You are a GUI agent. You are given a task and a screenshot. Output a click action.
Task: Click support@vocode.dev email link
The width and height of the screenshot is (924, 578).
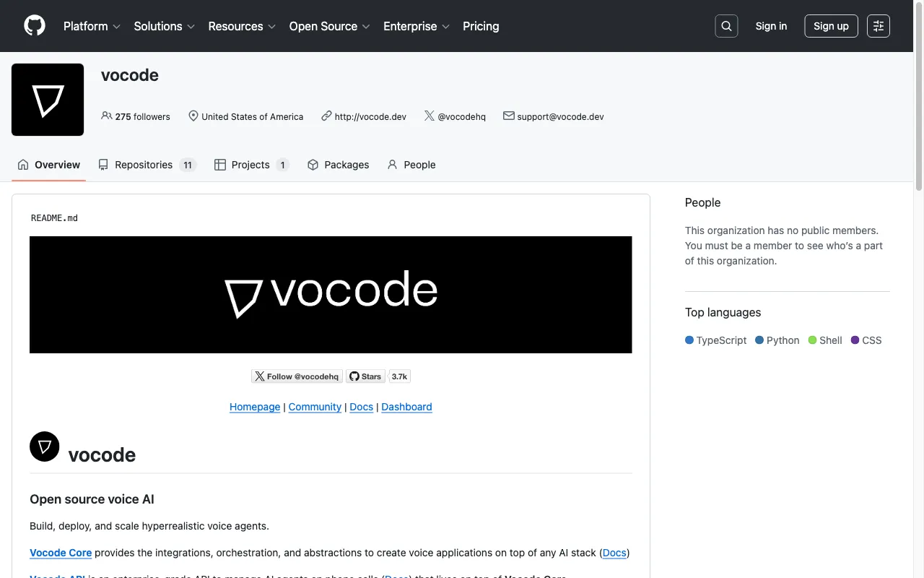click(x=560, y=116)
